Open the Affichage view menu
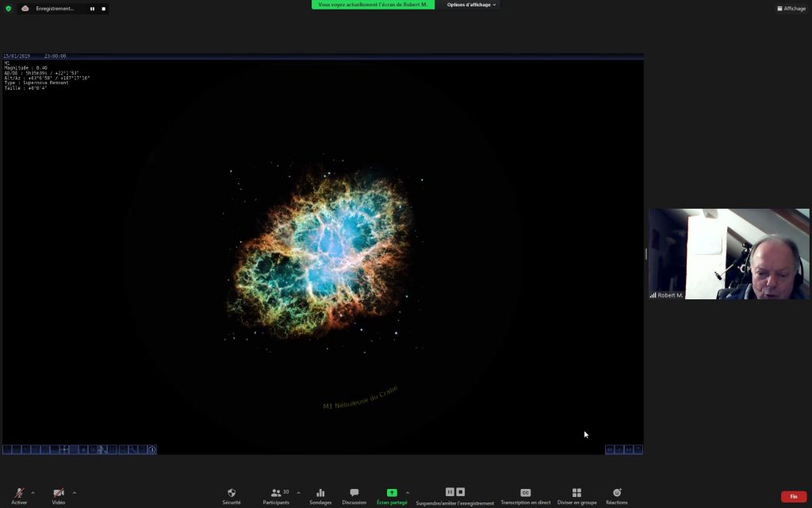The height and width of the screenshot is (508, 812). coord(791,8)
